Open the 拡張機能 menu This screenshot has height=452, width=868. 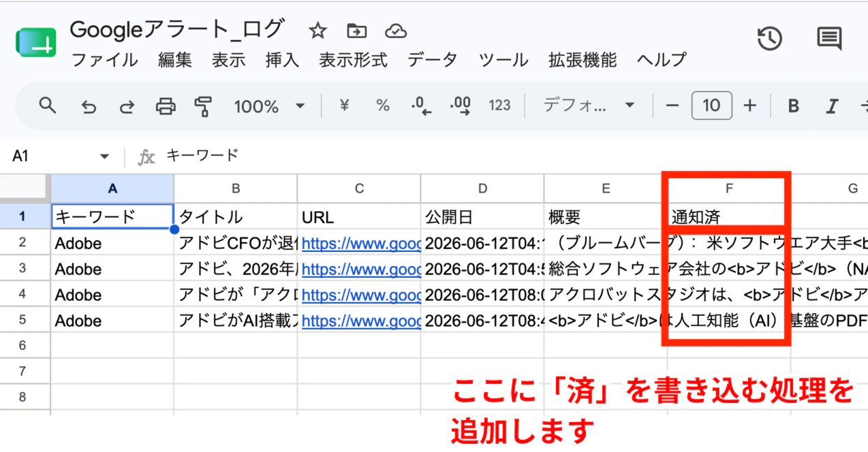583,60
